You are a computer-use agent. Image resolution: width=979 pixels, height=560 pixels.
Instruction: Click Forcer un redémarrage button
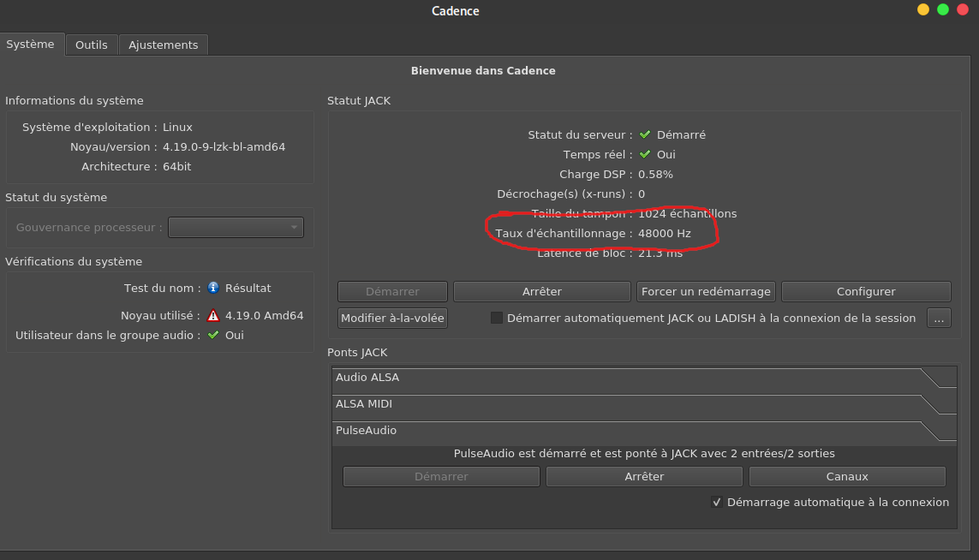(706, 291)
